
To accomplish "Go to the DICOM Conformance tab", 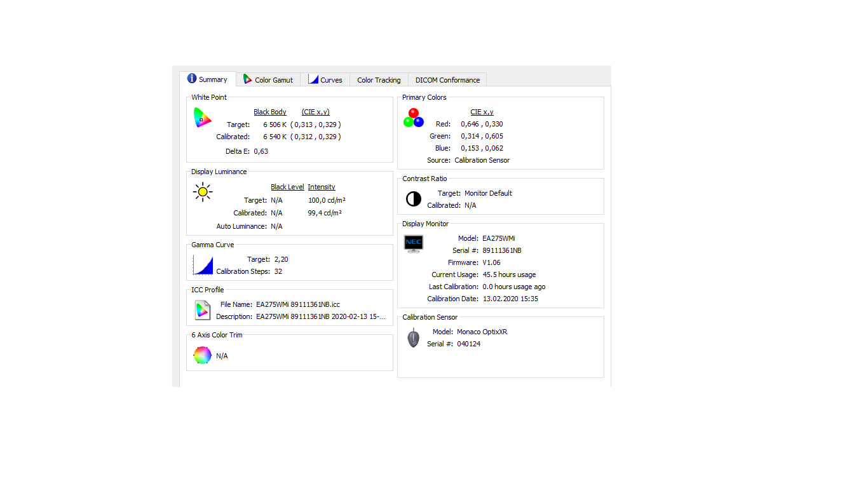I will click(x=447, y=80).
